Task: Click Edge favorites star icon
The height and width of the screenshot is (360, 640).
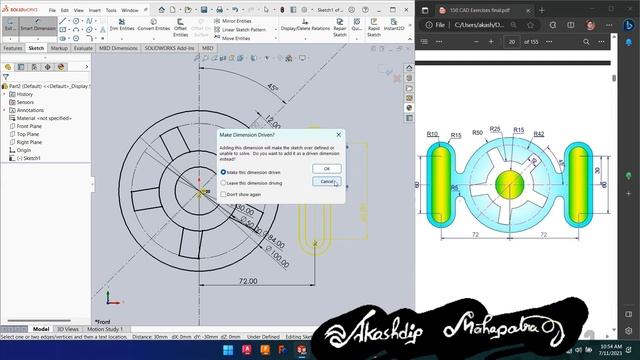Action: (530, 25)
